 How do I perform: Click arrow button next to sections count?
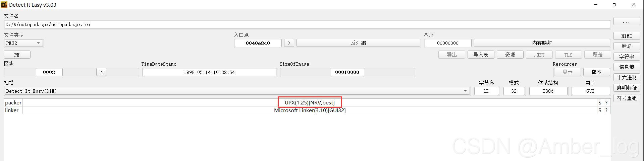pos(101,72)
